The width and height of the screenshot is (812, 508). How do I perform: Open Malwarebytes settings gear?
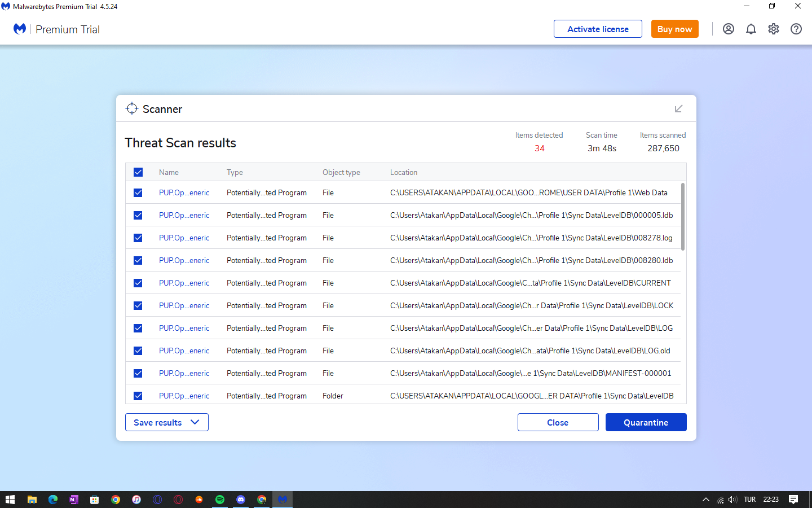tap(774, 29)
